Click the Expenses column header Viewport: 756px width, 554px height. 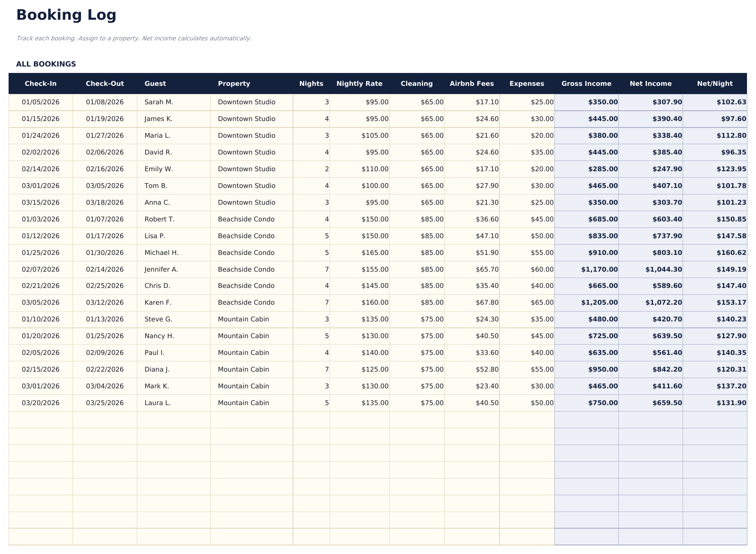pos(527,84)
